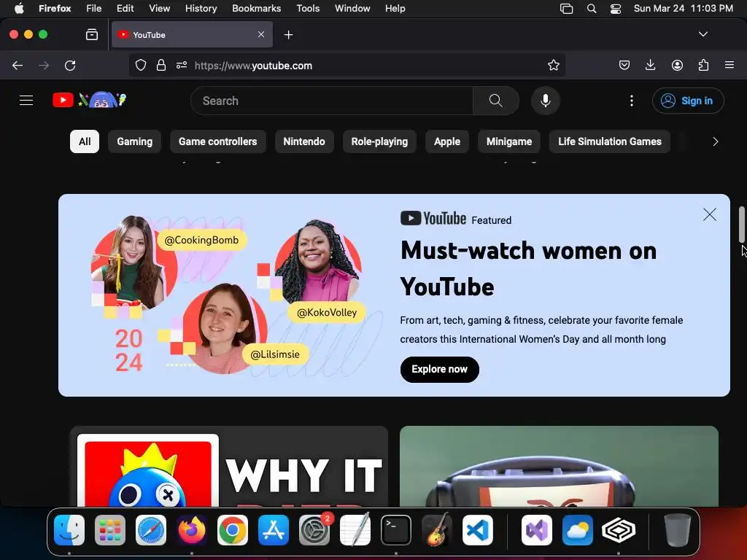Open Terminal from the Dock
This screenshot has height=560, width=747.
coord(396,530)
